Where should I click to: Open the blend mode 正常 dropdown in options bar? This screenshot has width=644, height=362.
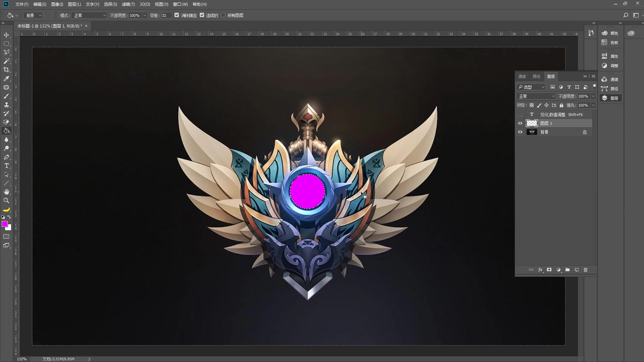(89, 15)
